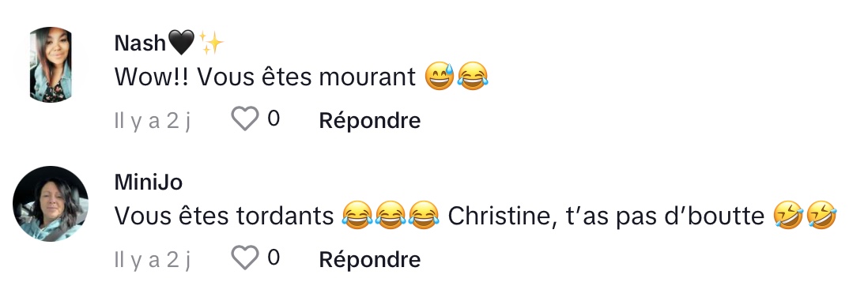
Task: Open MiniJo's profile picture
Action: click(51, 204)
